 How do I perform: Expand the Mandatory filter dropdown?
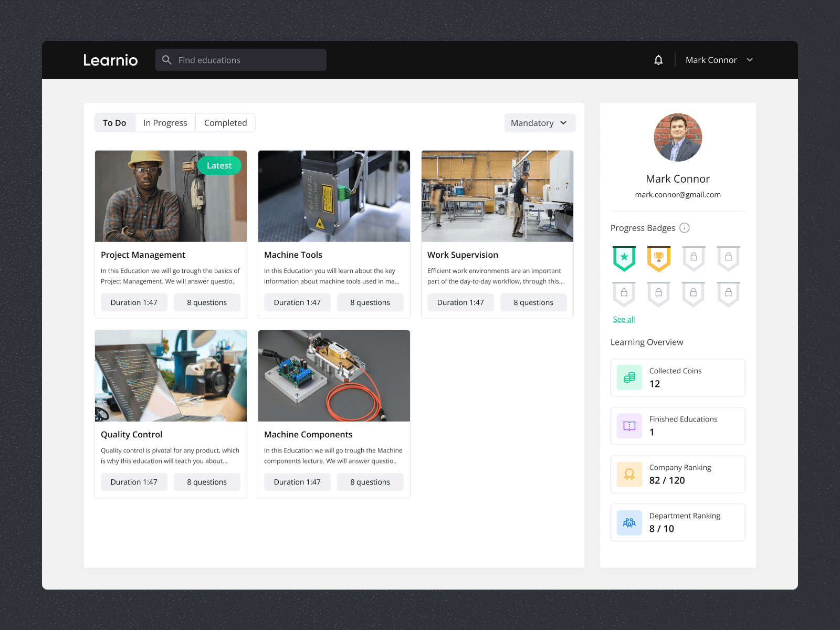540,123
